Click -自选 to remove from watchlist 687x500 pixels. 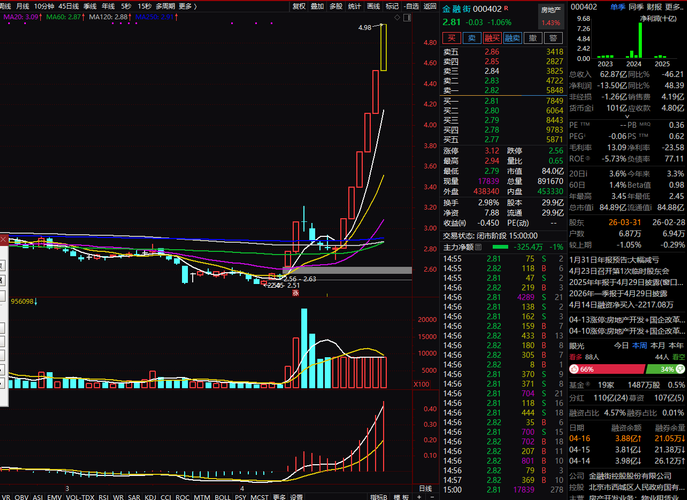411,6
